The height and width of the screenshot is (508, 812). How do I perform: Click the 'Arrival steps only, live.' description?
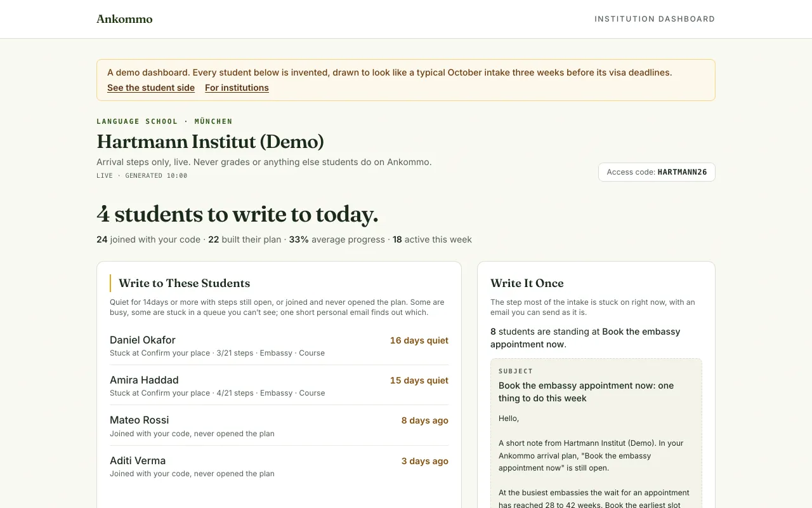pyautogui.click(x=264, y=162)
